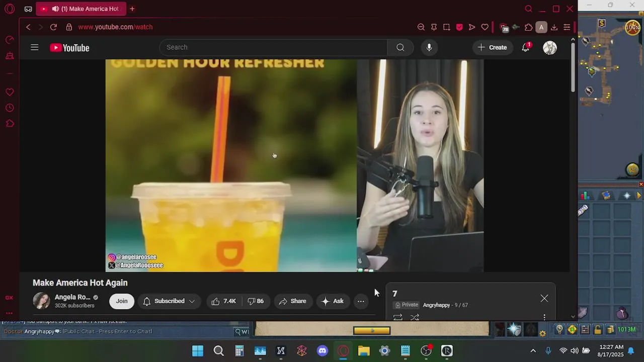Viewport: 644px width, 362px height.
Task: Search tabs with Opera title bar magnifier
Action: coord(528,9)
